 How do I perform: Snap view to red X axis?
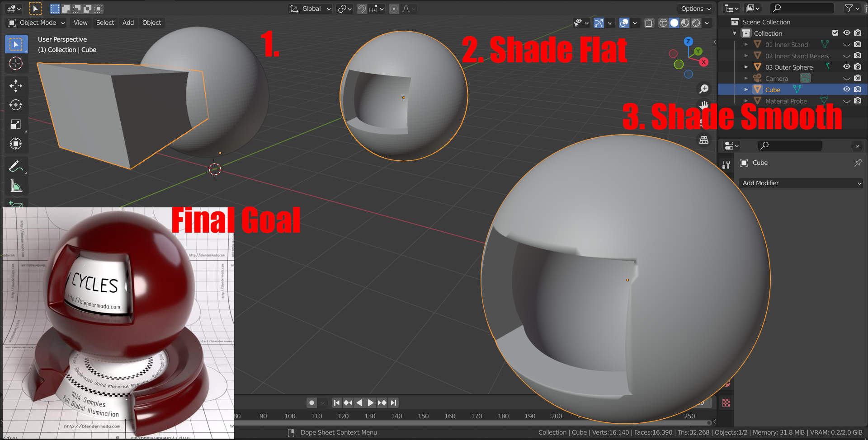(x=703, y=62)
